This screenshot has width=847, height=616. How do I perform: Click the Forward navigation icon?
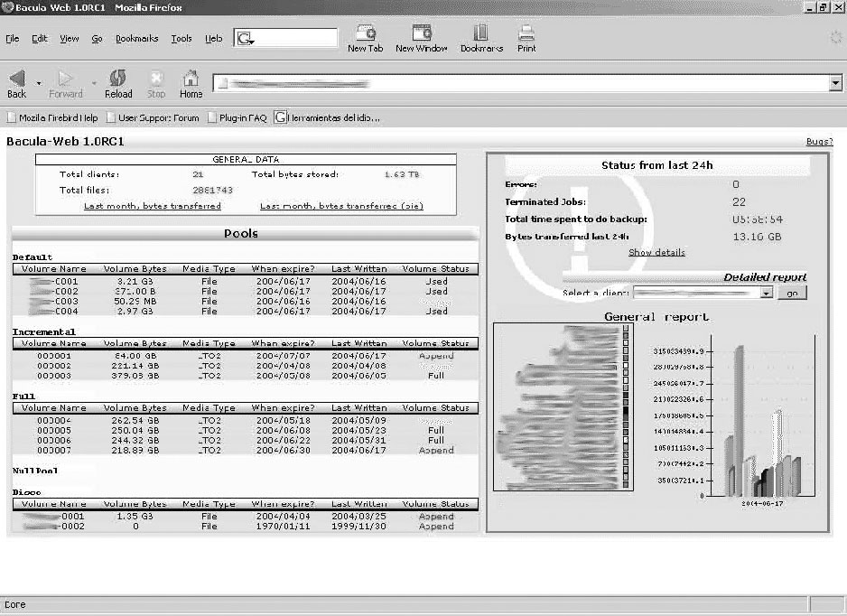point(65,79)
